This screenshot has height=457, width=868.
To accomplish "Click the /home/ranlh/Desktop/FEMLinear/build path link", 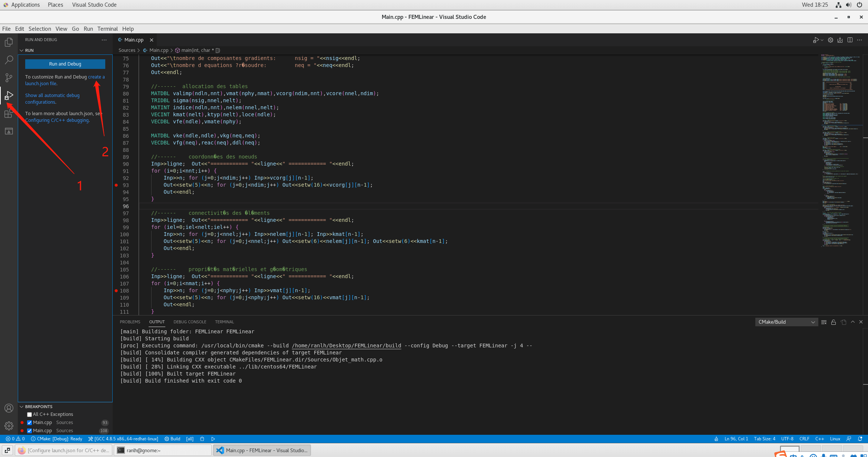I will [346, 346].
